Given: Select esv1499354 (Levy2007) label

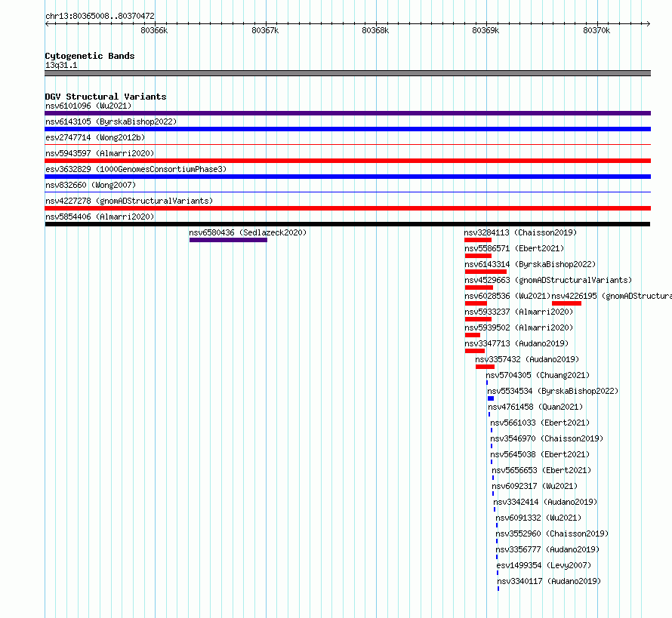Looking at the screenshot, I should coord(544,565).
